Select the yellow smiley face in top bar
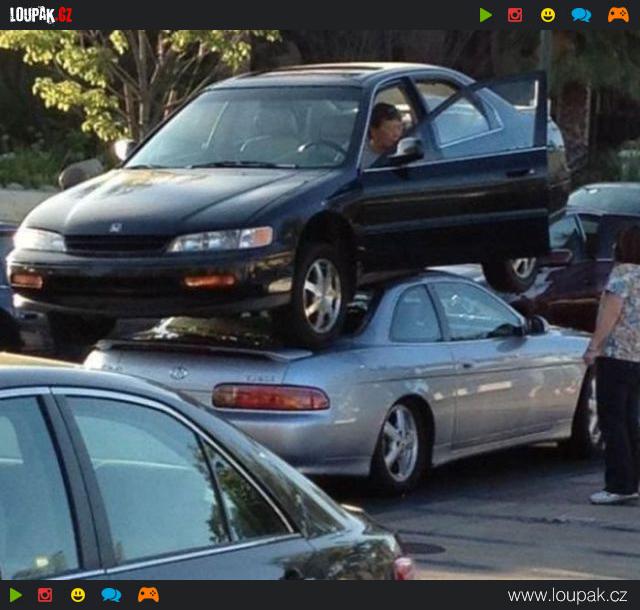This screenshot has height=610, width=640. click(548, 15)
